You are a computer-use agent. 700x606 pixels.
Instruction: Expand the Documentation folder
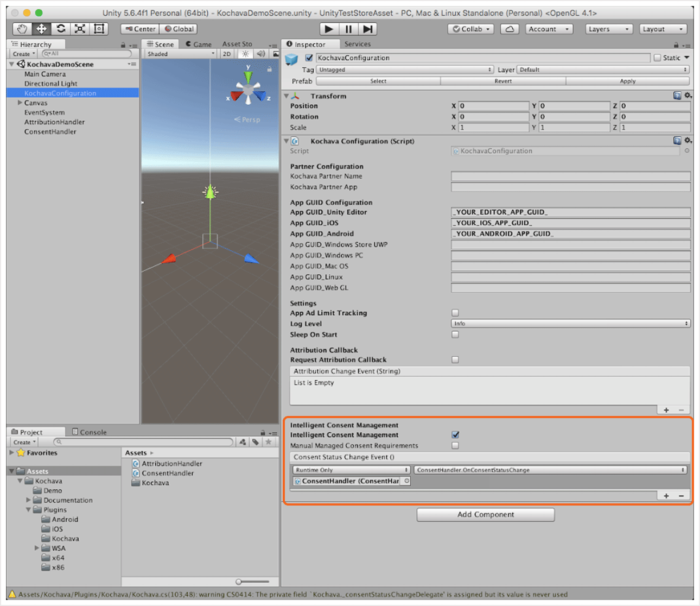click(x=28, y=500)
